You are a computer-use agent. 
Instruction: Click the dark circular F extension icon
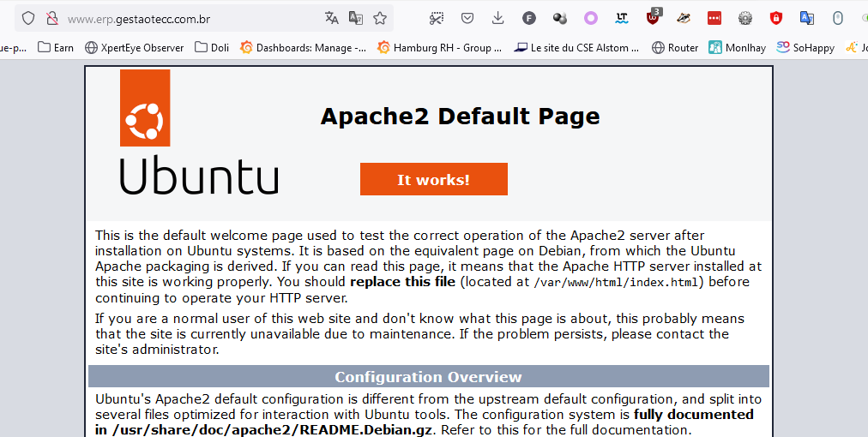(528, 18)
